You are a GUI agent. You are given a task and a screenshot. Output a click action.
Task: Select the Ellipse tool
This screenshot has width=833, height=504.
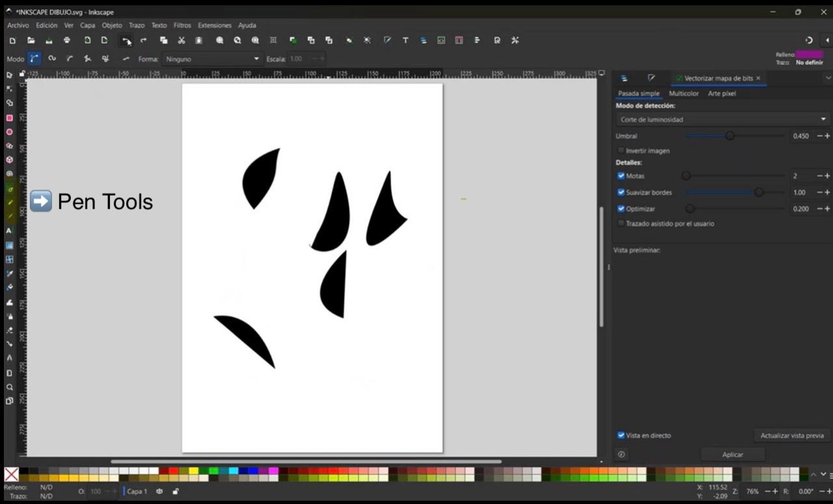tap(9, 132)
